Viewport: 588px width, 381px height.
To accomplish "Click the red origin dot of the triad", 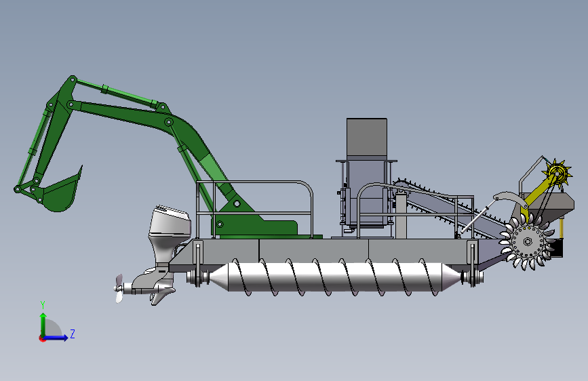I will pos(41,338).
